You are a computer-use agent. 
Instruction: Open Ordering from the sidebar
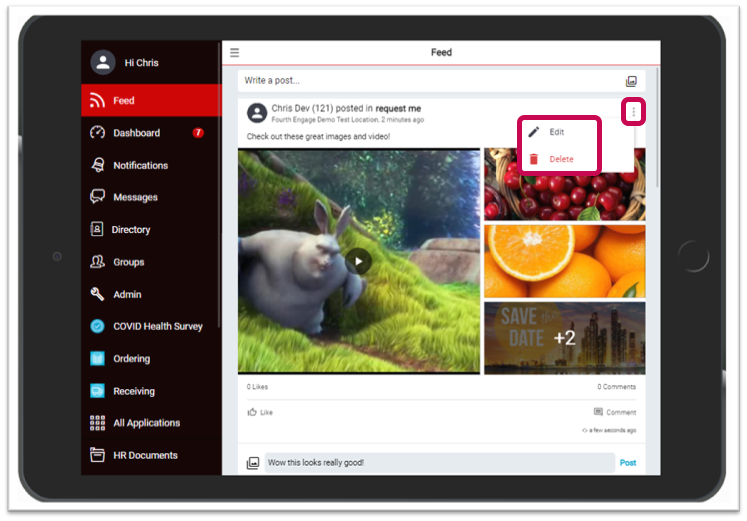[x=151, y=358]
